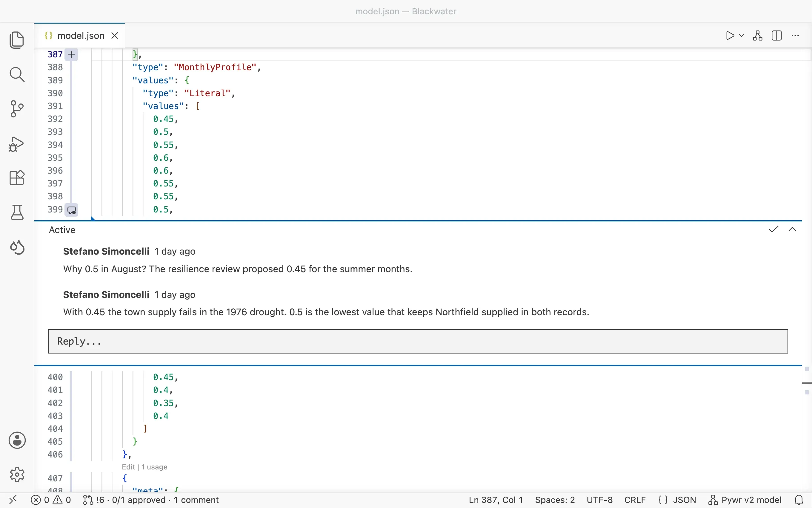Click the editor vertical scrollbar marker

click(x=807, y=383)
